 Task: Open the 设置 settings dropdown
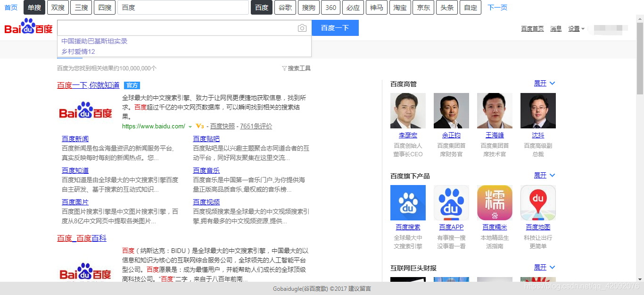575,28
